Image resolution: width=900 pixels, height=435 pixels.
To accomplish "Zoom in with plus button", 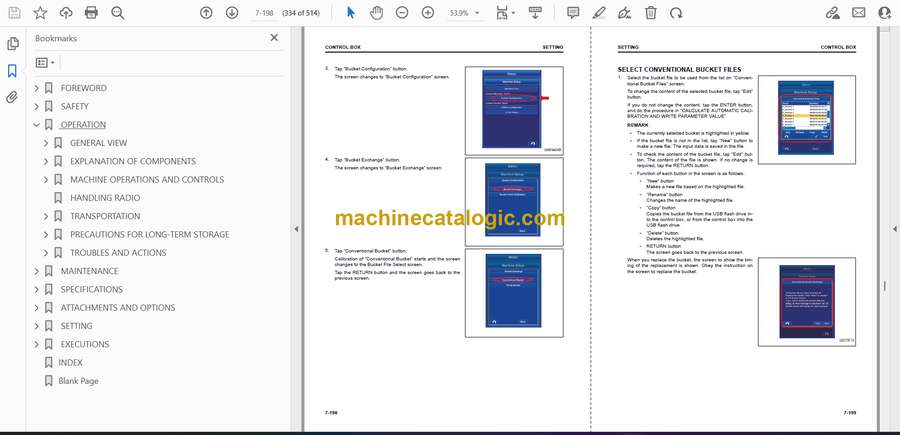I will (x=428, y=13).
